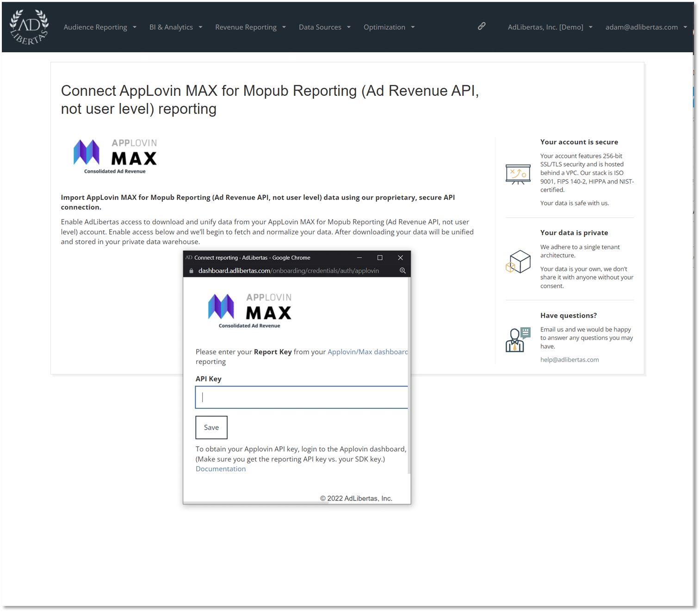Screen dimensions: 700x612
Task: Click the presentation board security icon
Action: point(518,175)
